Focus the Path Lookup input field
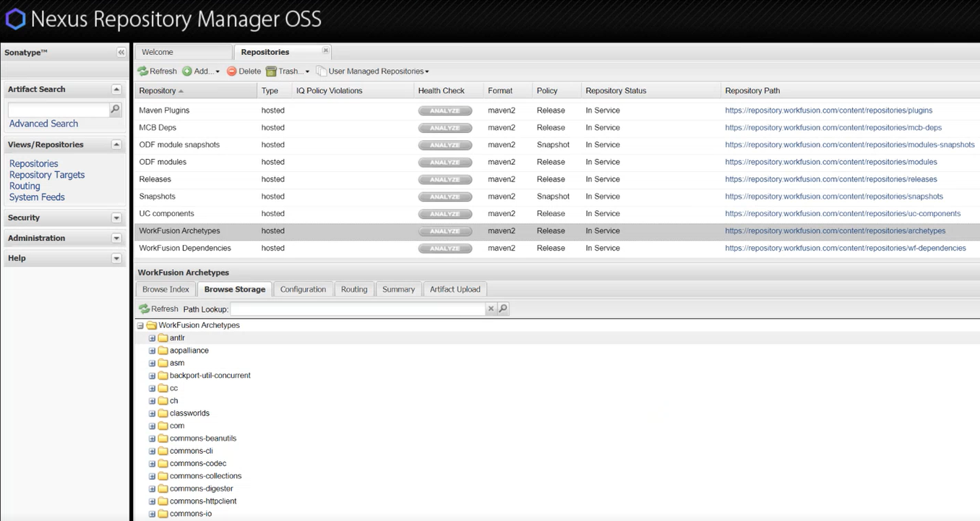 (358, 309)
